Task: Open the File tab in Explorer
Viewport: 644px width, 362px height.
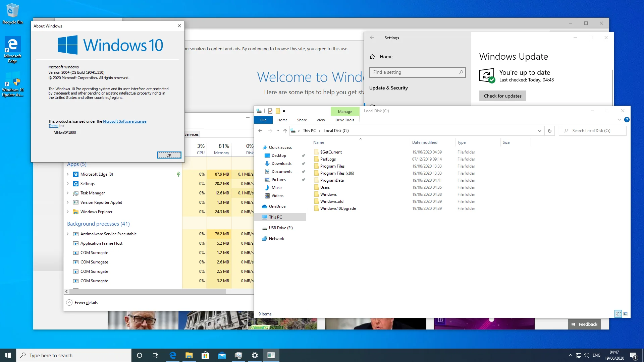Action: (263, 120)
